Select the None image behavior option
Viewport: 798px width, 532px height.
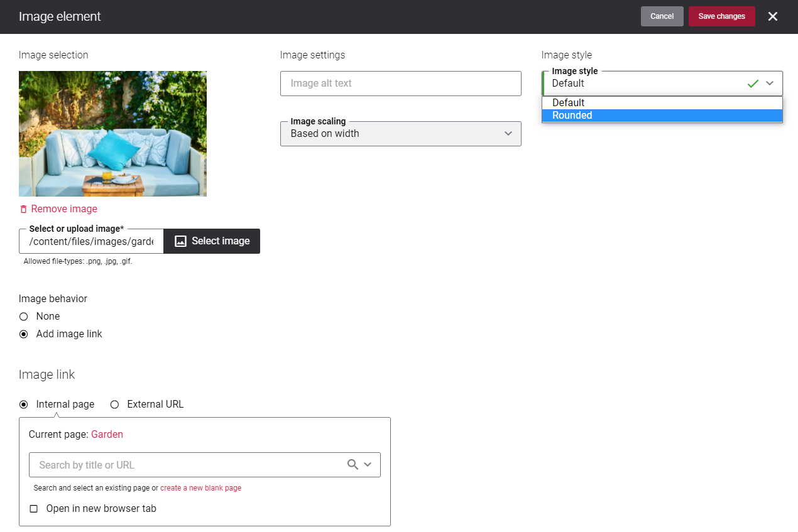[x=24, y=317]
